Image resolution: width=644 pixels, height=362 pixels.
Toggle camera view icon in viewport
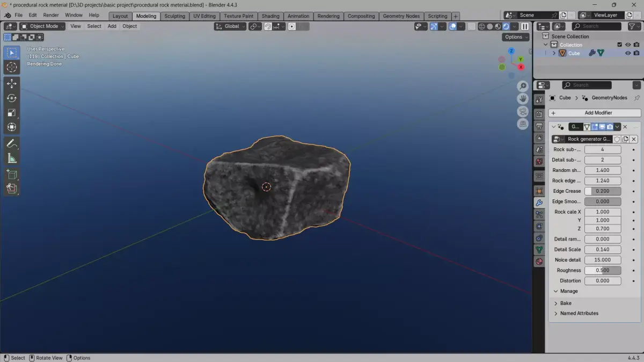pyautogui.click(x=523, y=111)
